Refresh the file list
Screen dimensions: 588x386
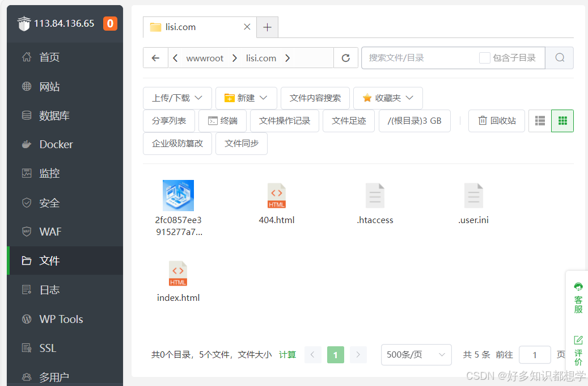point(346,58)
